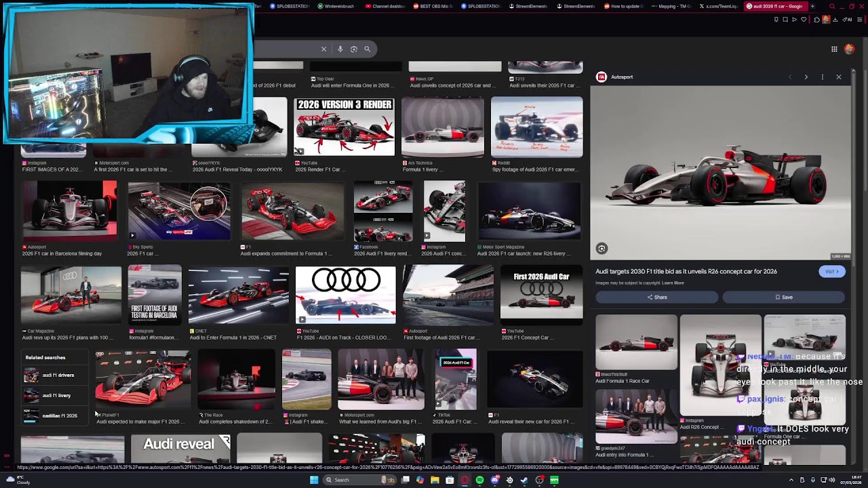868x488 pixels.
Task: Switch to the Wintereinbruch tab
Action: pos(337,6)
